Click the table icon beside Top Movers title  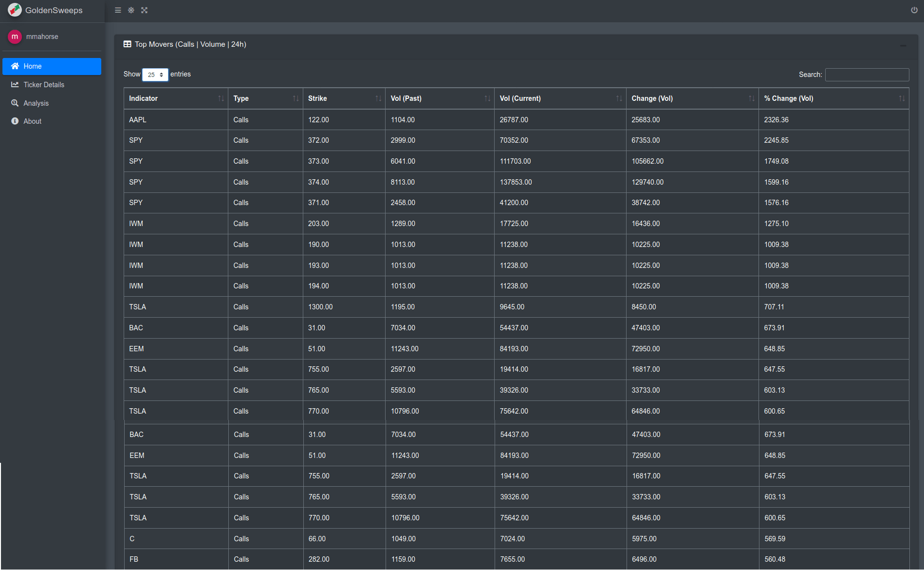(128, 44)
